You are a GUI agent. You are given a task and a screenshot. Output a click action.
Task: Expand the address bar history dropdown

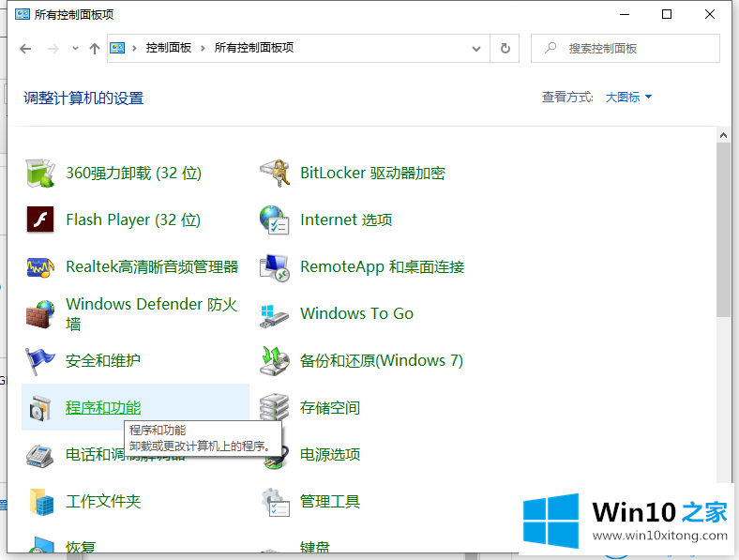476,49
